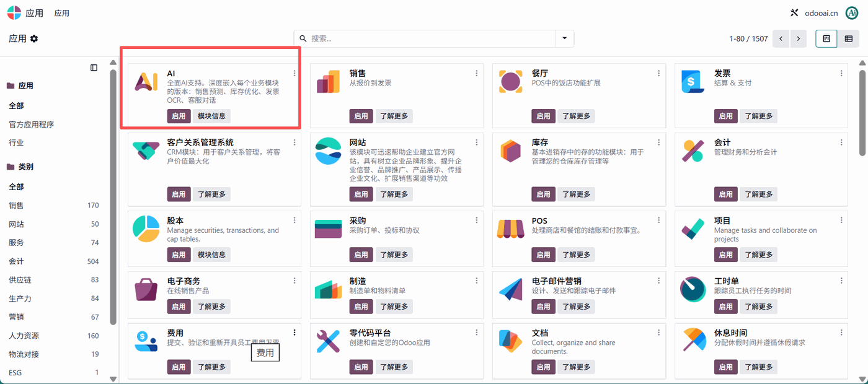Switch to kanban view
This screenshot has width=868, height=384.
pos(826,38)
